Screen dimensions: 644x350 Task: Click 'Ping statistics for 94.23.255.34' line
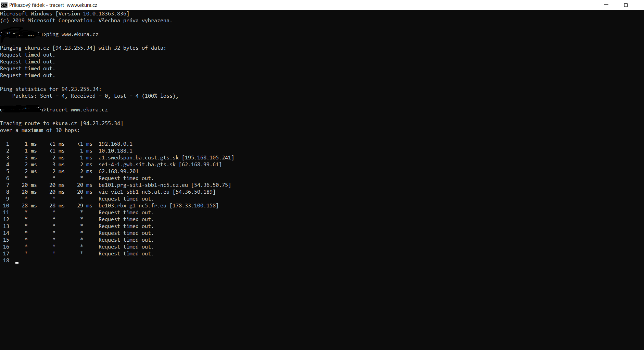point(51,89)
